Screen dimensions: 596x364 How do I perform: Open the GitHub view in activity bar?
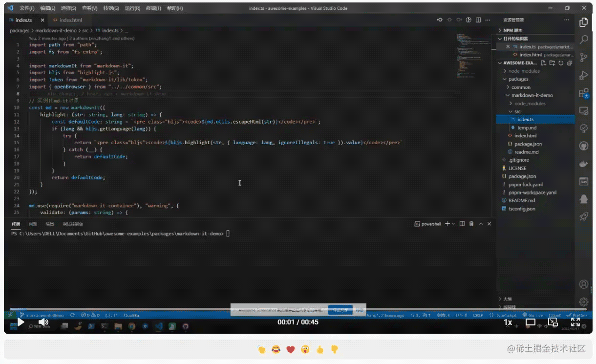(x=583, y=146)
